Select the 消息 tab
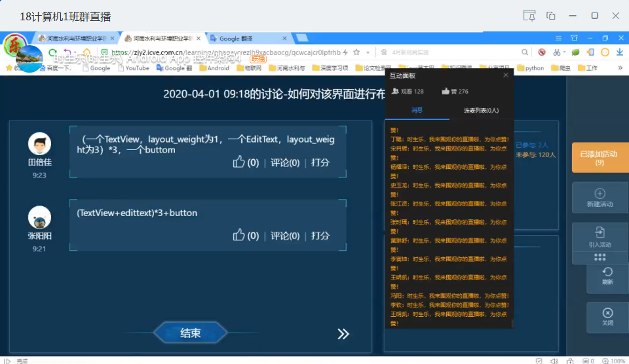Image resolution: width=629 pixels, height=364 pixels. (417, 111)
